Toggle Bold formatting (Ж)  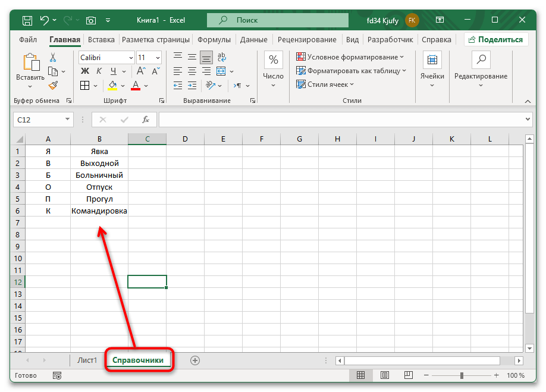tap(84, 71)
